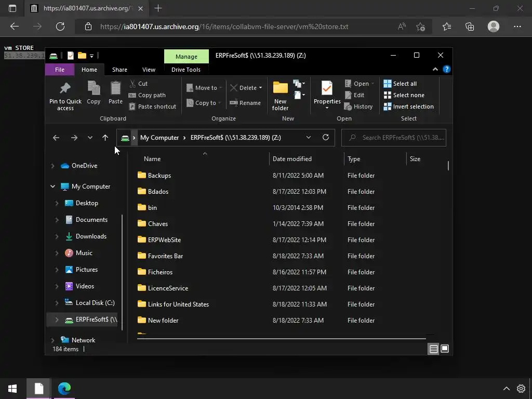Click Copy path in the ribbon
The height and width of the screenshot is (399, 532).
pyautogui.click(x=147, y=95)
